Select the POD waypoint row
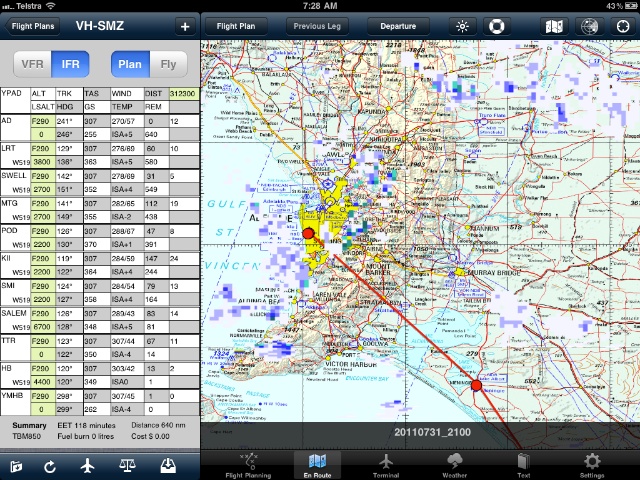Screen dimensions: 640x480 coord(100,238)
